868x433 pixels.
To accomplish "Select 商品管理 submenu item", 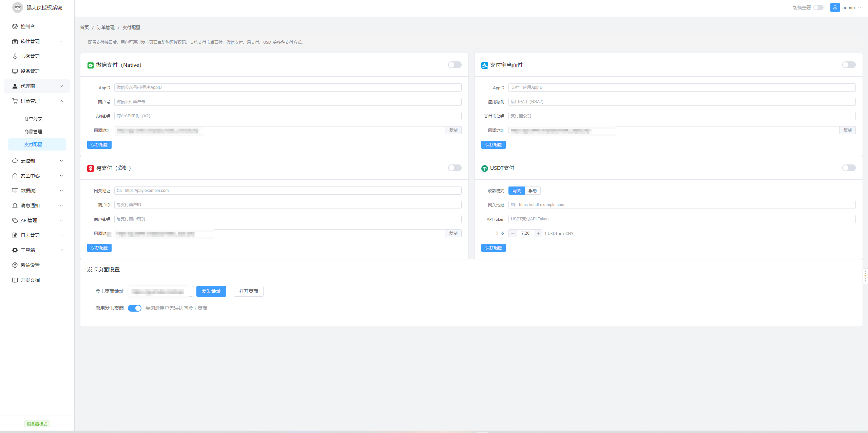I will coord(33,132).
